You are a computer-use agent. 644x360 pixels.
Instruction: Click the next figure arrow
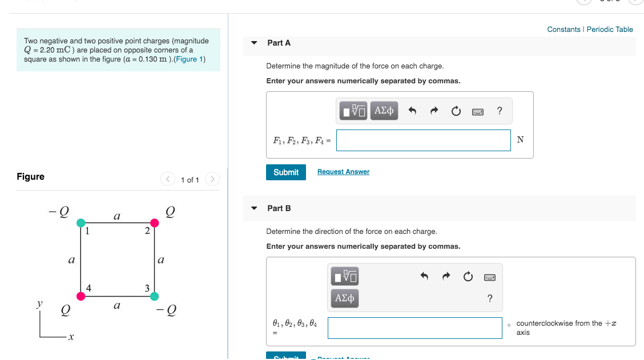point(212,179)
